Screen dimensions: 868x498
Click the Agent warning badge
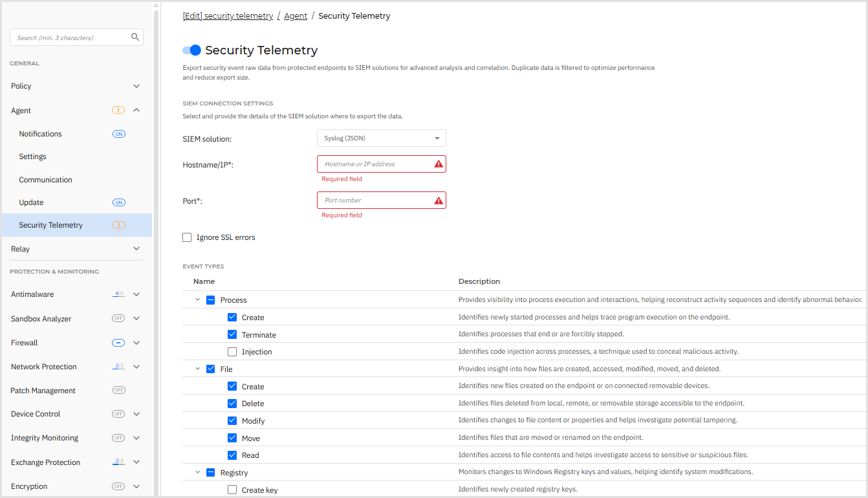click(118, 110)
